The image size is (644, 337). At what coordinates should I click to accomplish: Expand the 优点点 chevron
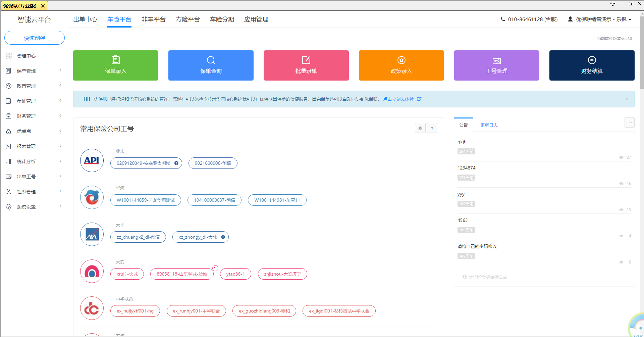pos(60,131)
